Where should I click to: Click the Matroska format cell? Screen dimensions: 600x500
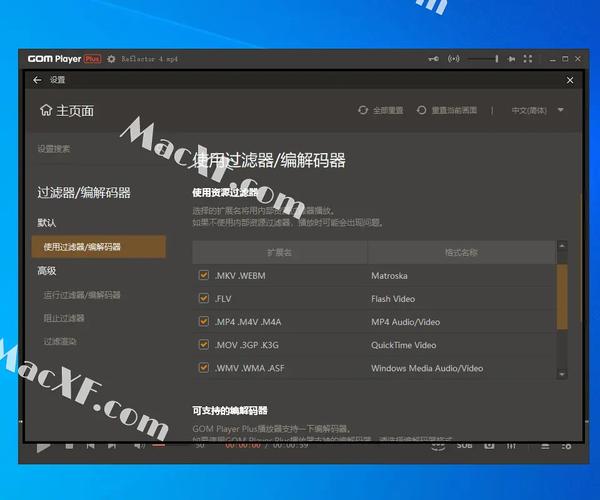(389, 276)
